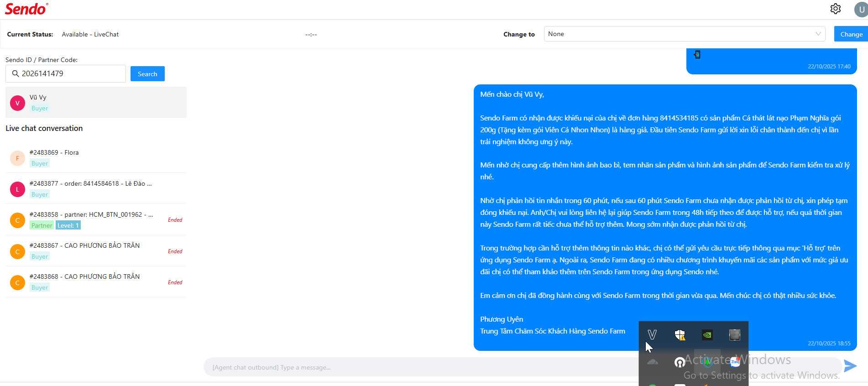Open the settings gear icon

[x=836, y=9]
